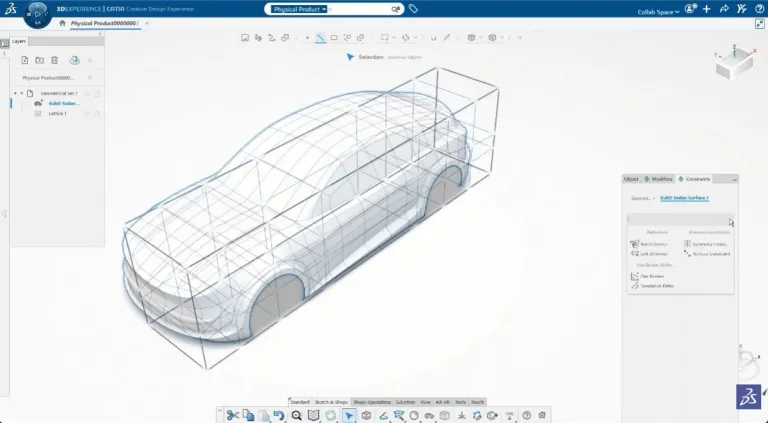768x423 pixels.
Task: Collapse the geometrical set 1 tree node
Action: (22, 93)
